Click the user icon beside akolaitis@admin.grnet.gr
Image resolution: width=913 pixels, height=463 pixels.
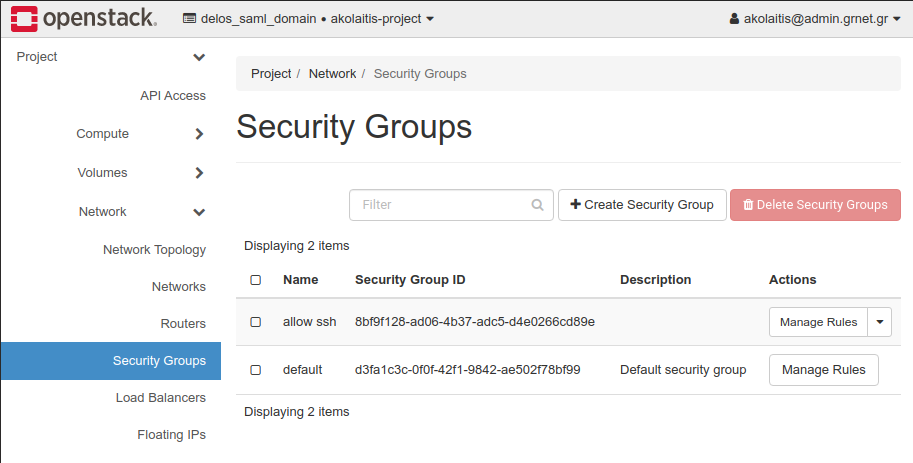coord(734,19)
